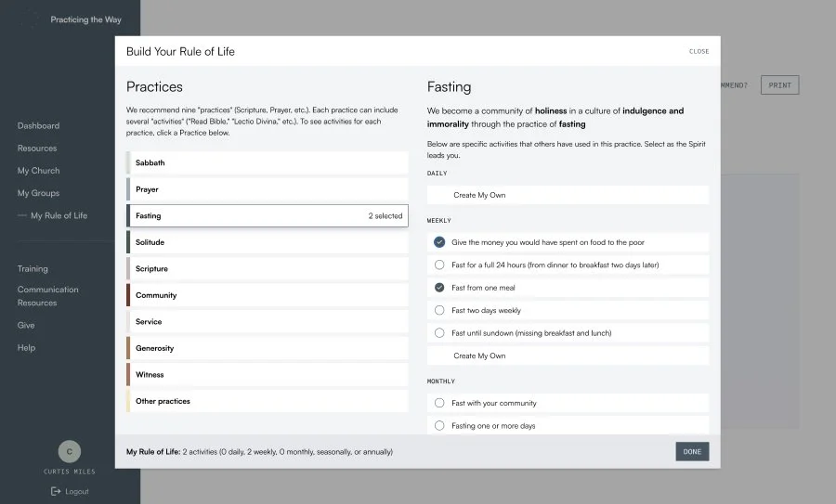Go to Dashboard in the sidebar
Viewport: 836px width, 504px height.
click(38, 125)
